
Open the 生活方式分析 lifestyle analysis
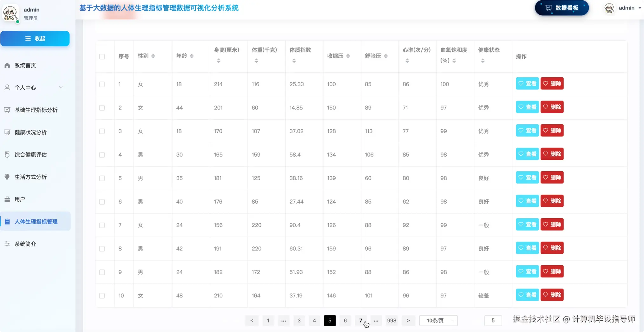[x=30, y=177]
